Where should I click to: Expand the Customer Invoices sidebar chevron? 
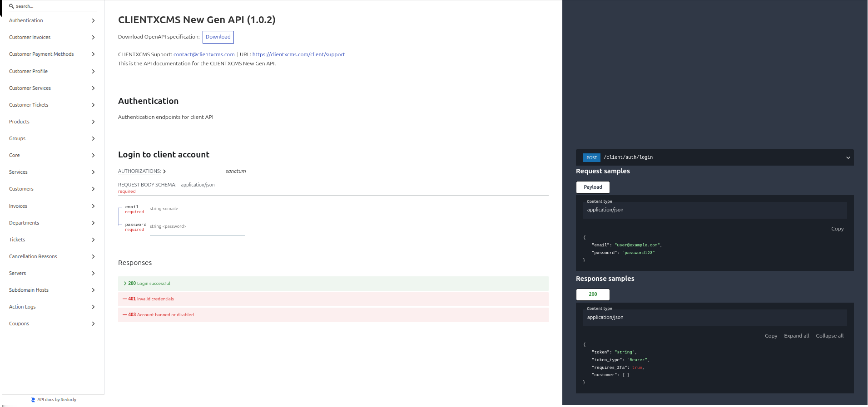point(93,37)
